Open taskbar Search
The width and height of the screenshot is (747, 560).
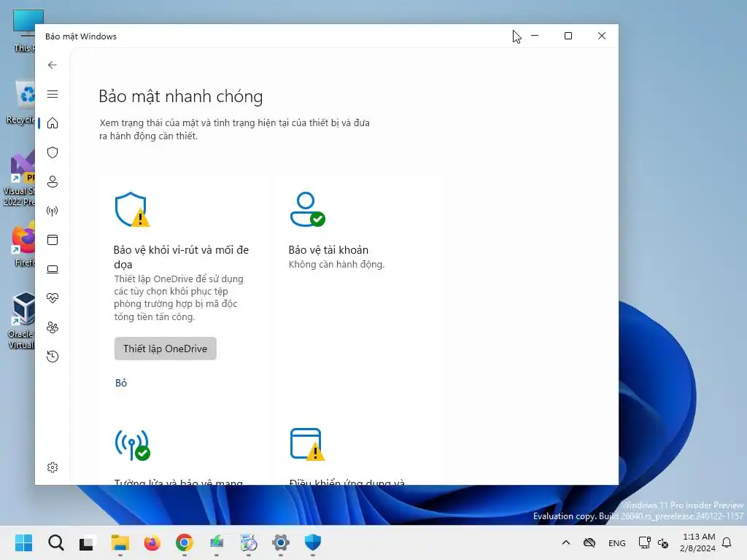[55, 542]
